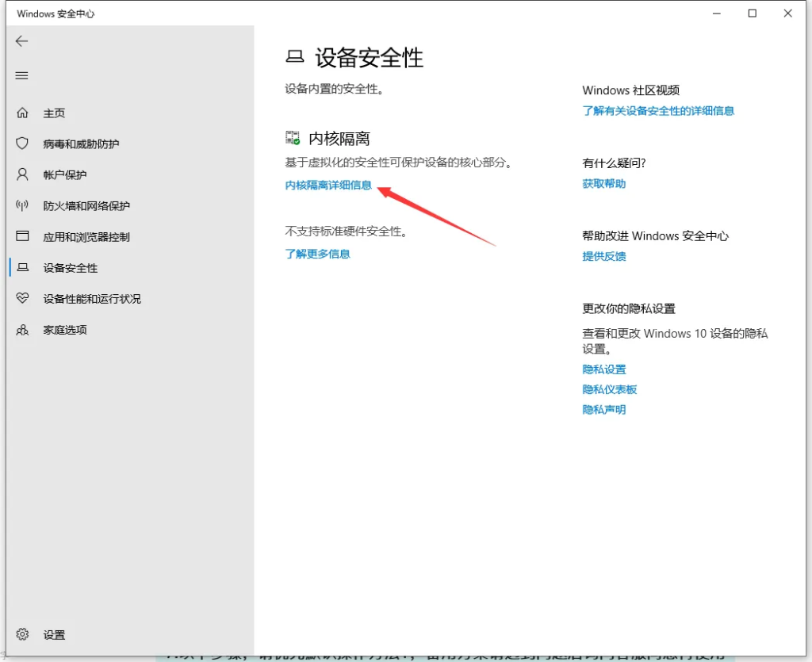Click the laptop icon beside the page title
812x662 pixels.
tap(295, 56)
